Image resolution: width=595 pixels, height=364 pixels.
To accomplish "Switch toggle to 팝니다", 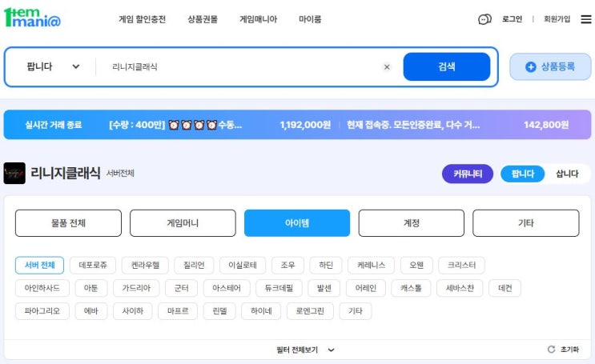I will click(x=522, y=174).
